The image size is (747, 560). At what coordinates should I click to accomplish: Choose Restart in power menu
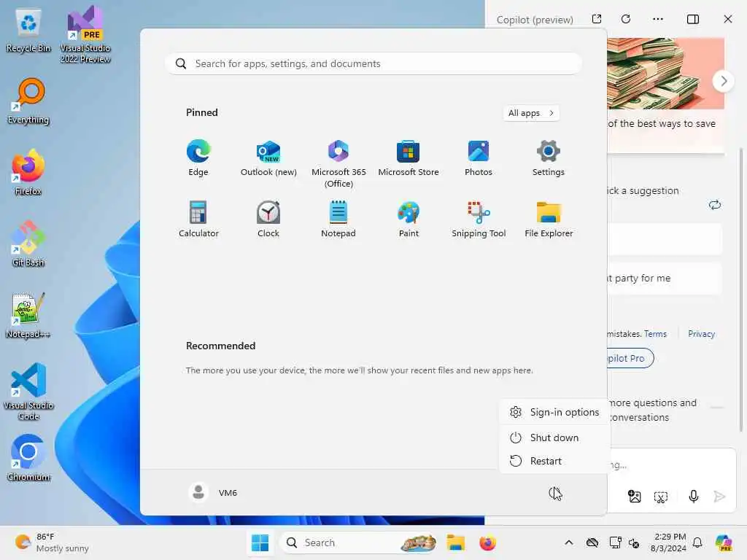point(554,461)
